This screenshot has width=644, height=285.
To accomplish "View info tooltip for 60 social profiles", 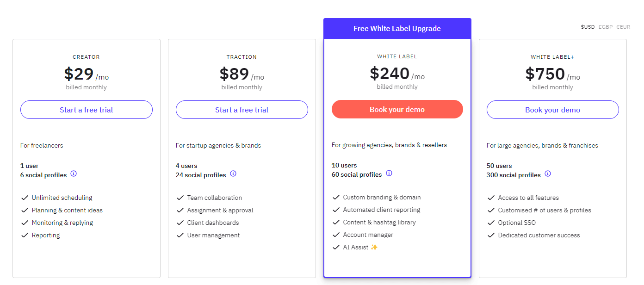I will coord(389,174).
